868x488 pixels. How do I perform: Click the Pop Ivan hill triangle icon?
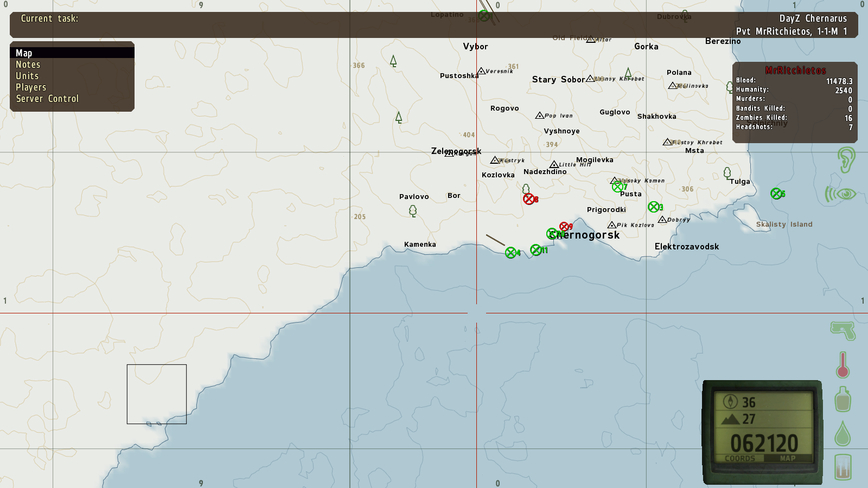click(540, 115)
